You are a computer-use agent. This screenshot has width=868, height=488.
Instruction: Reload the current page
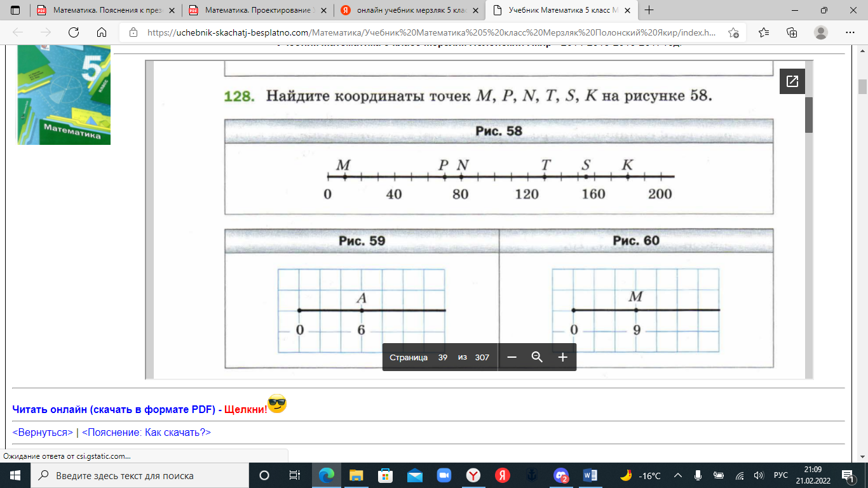coord(74,33)
